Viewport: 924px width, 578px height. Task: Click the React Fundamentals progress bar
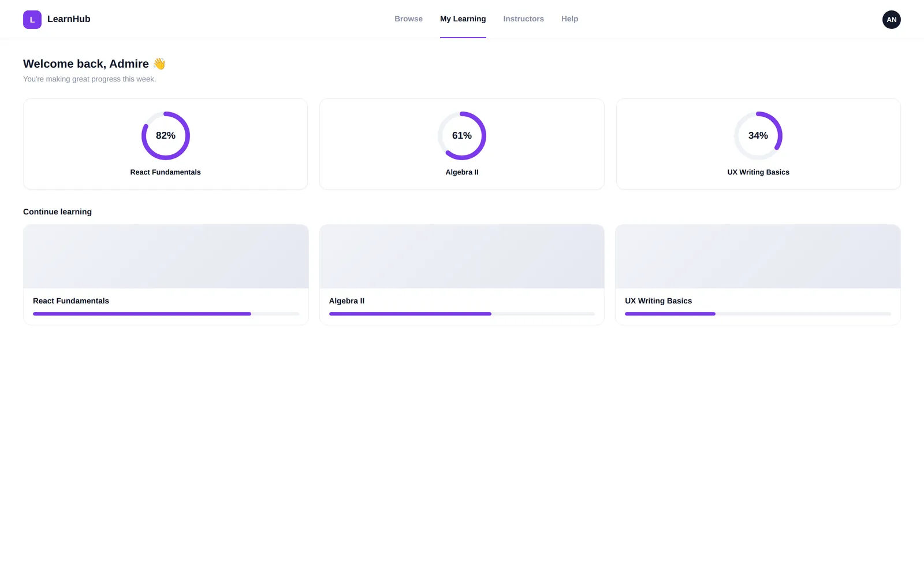click(166, 314)
